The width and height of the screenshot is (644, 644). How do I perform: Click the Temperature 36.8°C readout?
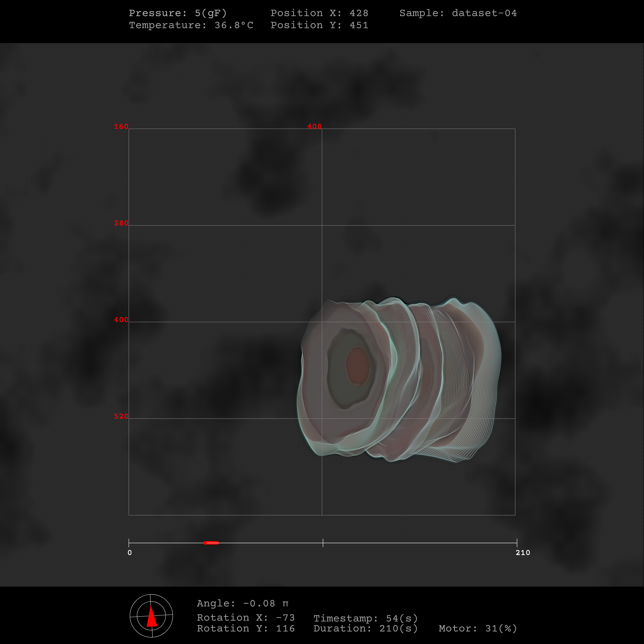191,25
